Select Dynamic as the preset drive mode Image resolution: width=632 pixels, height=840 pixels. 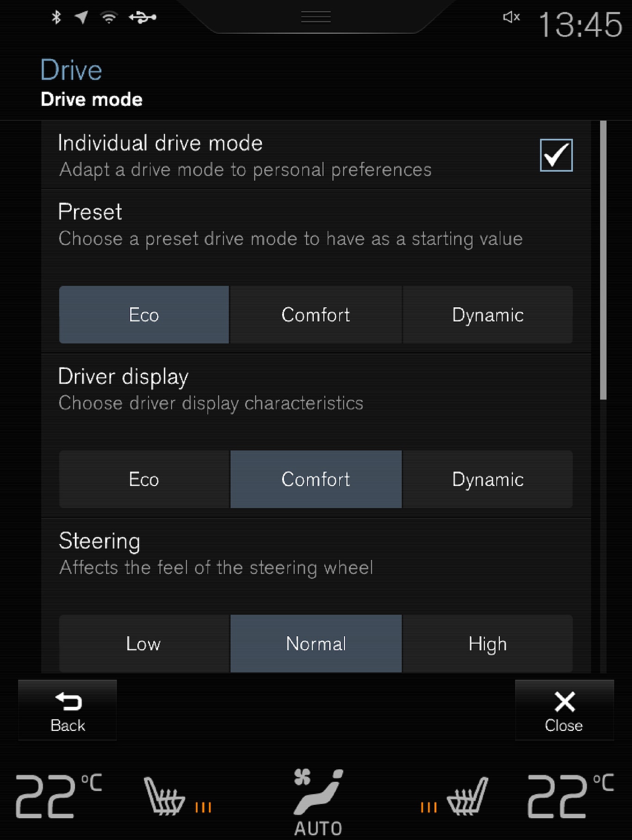click(488, 315)
